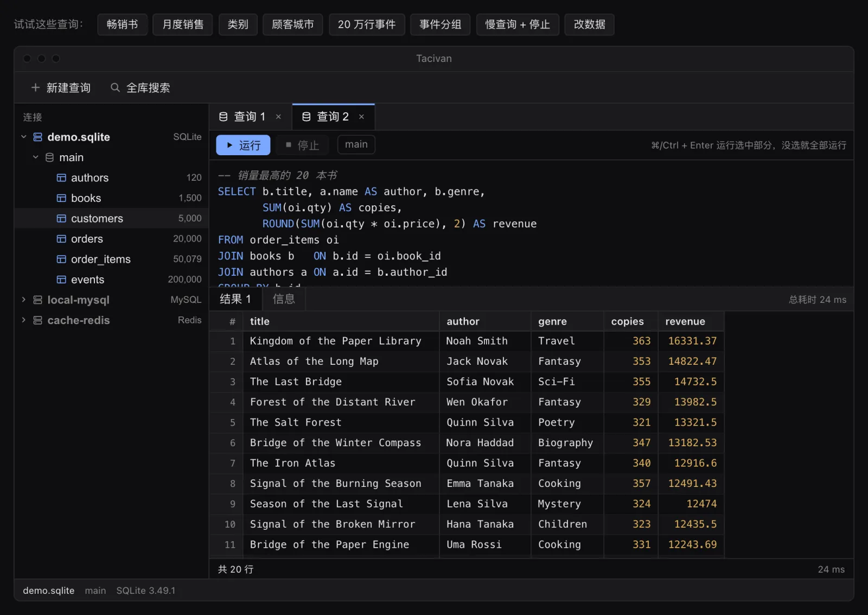The image size is (868, 615).
Task: Click the events table icon
Action: point(61,280)
